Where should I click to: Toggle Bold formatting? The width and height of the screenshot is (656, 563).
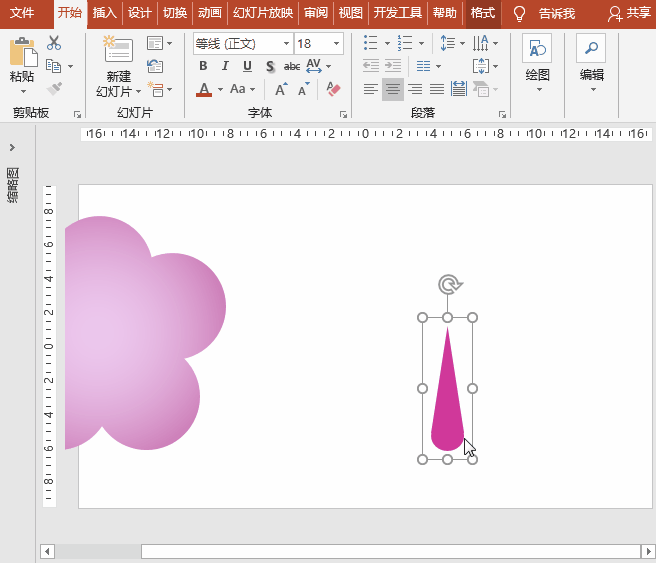[204, 67]
